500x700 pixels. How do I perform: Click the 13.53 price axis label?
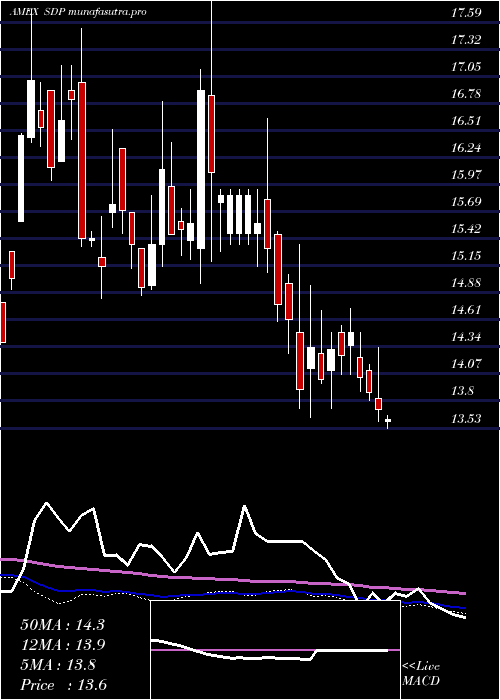click(x=466, y=419)
